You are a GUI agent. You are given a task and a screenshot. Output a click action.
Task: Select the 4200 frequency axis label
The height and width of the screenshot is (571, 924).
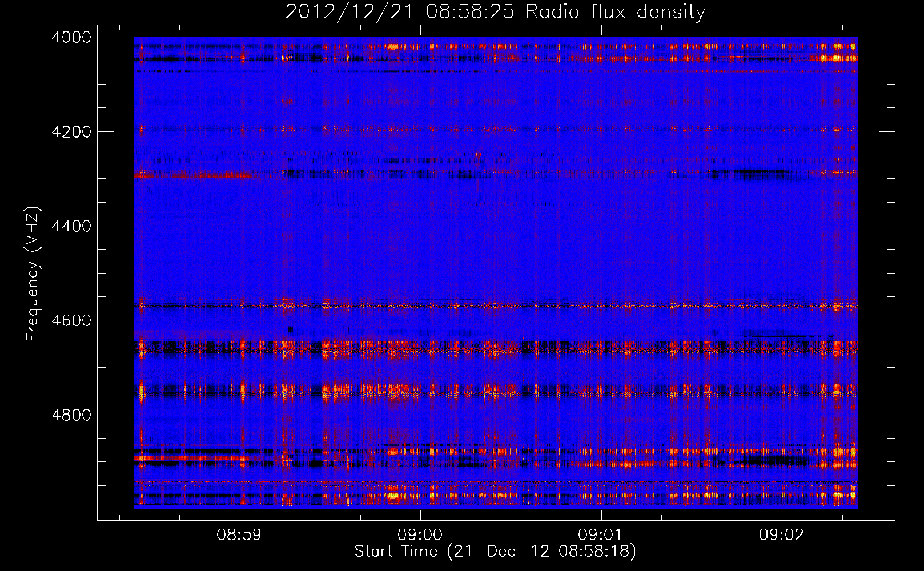click(x=71, y=132)
